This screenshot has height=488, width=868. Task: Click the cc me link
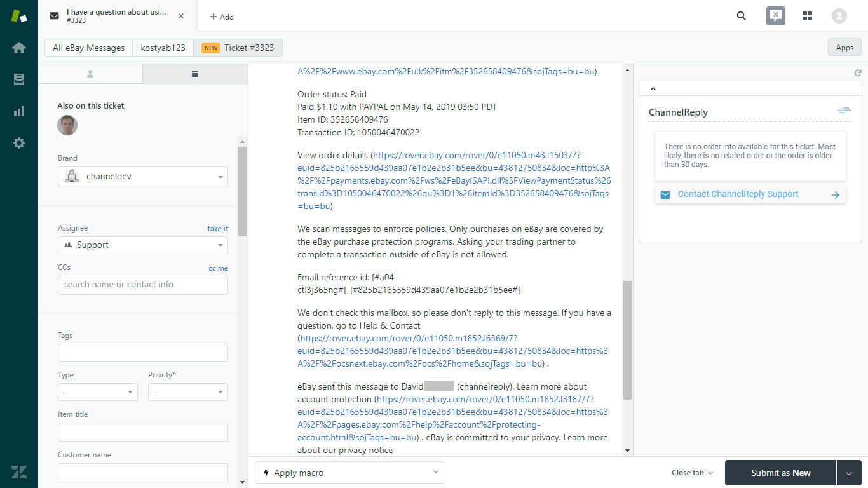(x=218, y=268)
